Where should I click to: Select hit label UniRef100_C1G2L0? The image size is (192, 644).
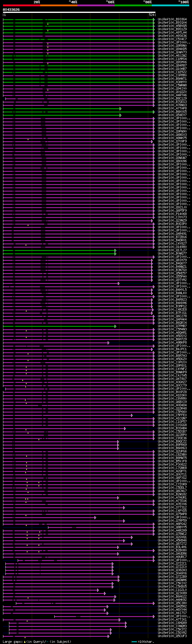point(172,590)
